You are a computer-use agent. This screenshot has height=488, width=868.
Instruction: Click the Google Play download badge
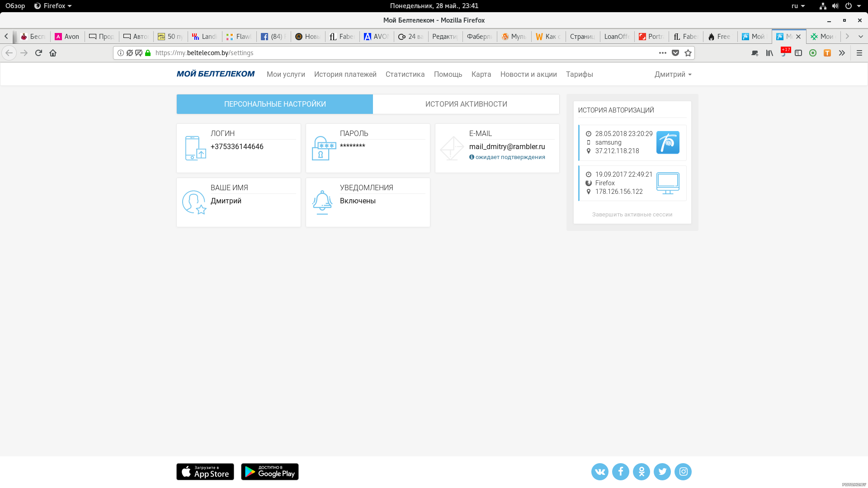pos(270,472)
